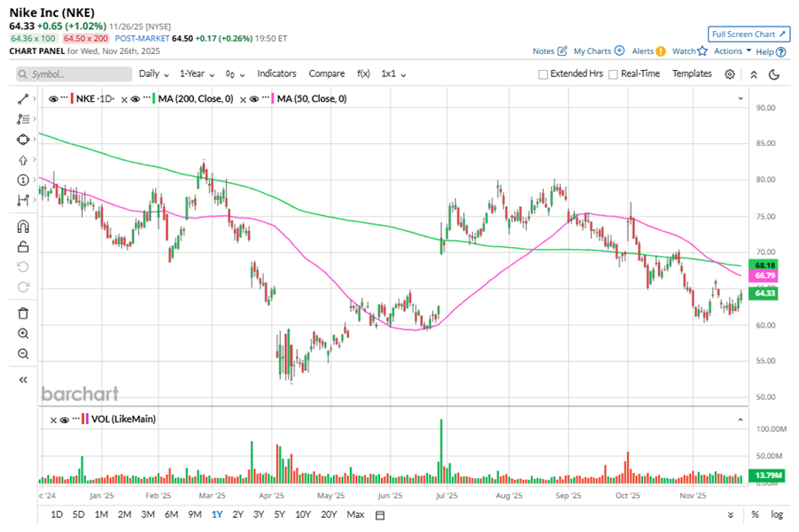
Task: Open the Templates menu
Action: click(x=692, y=73)
